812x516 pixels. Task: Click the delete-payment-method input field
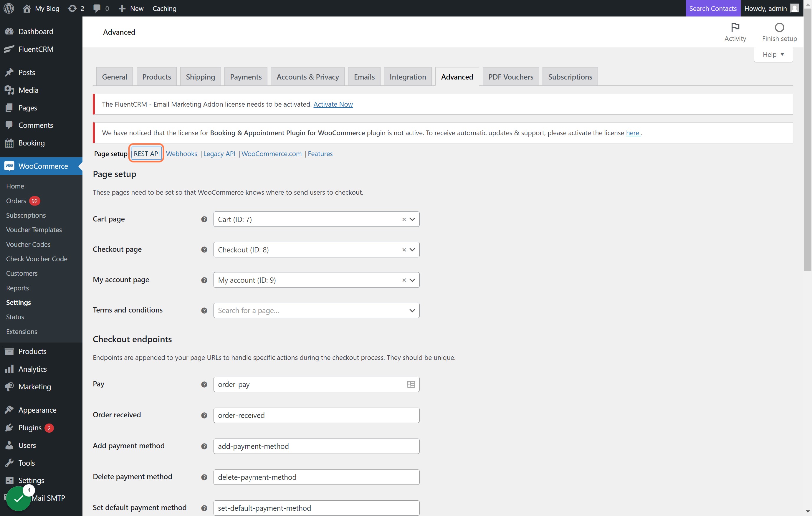click(x=316, y=477)
